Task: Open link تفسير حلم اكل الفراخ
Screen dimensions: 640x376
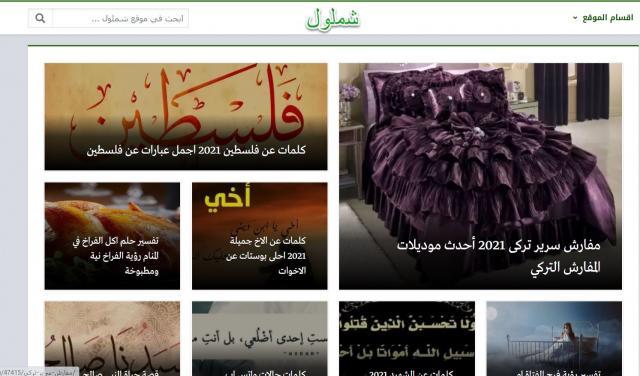Action: pos(116,256)
